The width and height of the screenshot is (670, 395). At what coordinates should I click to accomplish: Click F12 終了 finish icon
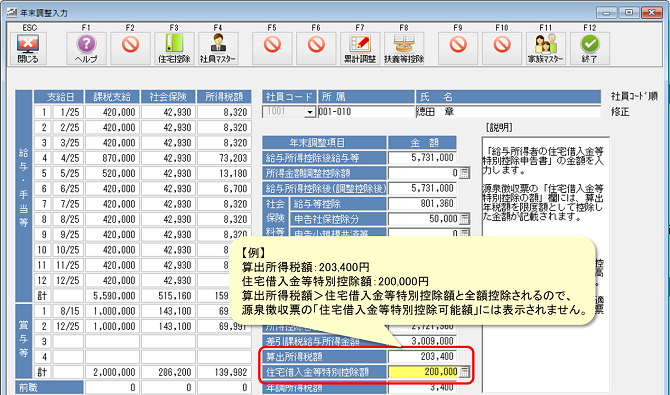click(x=590, y=48)
